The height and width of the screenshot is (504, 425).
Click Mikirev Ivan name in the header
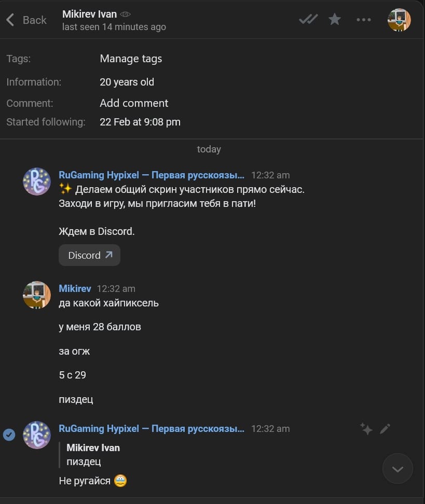coord(89,14)
